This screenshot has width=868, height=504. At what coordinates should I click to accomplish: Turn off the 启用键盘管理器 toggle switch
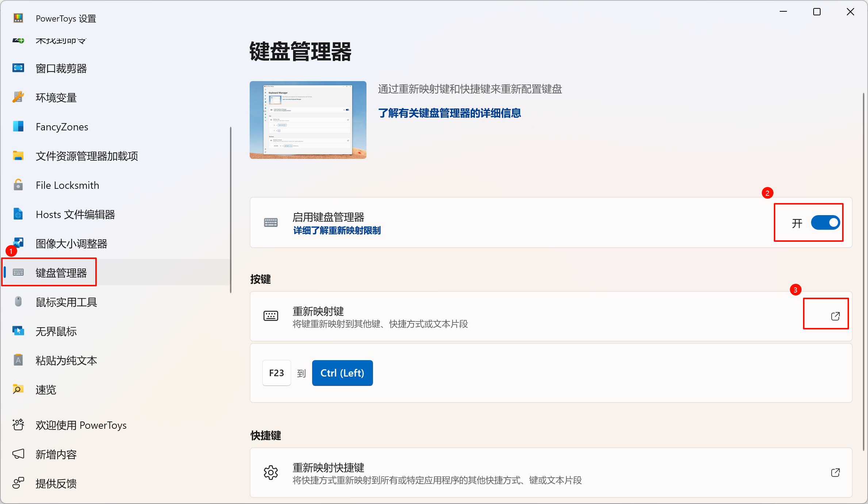(825, 222)
